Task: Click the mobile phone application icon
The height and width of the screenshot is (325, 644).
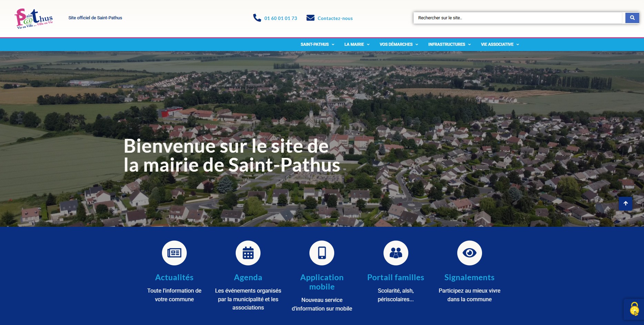Action: click(322, 253)
